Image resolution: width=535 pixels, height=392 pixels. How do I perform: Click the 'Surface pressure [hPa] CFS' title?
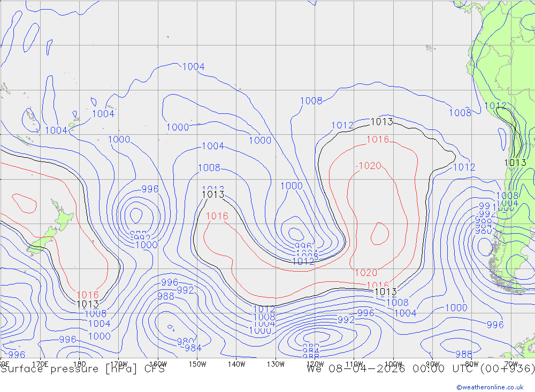tap(82, 369)
